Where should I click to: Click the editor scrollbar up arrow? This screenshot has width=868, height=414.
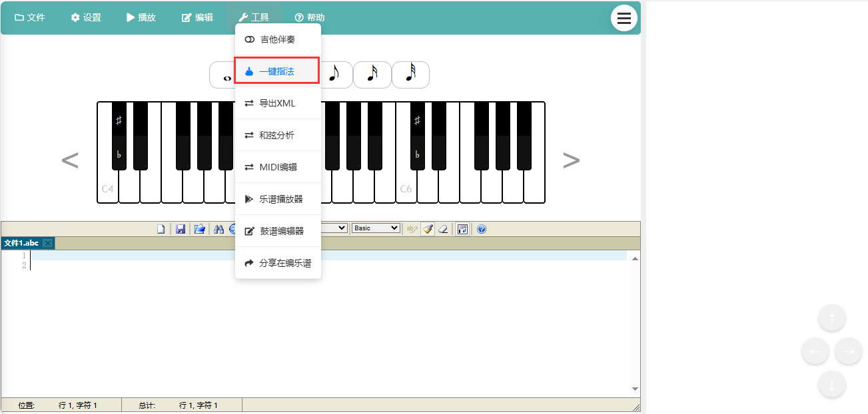636,258
